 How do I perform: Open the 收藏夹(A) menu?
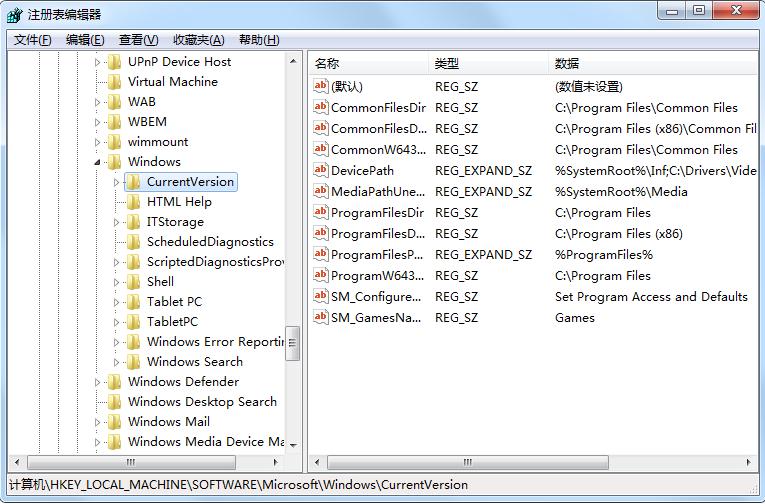(x=199, y=40)
